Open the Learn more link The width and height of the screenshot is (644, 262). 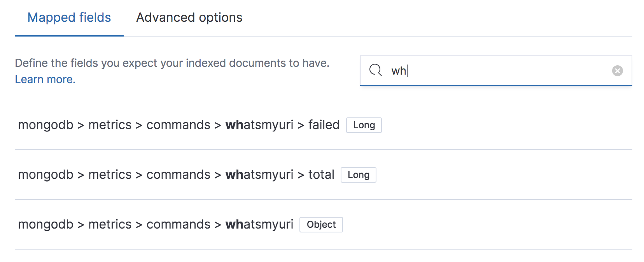[45, 79]
